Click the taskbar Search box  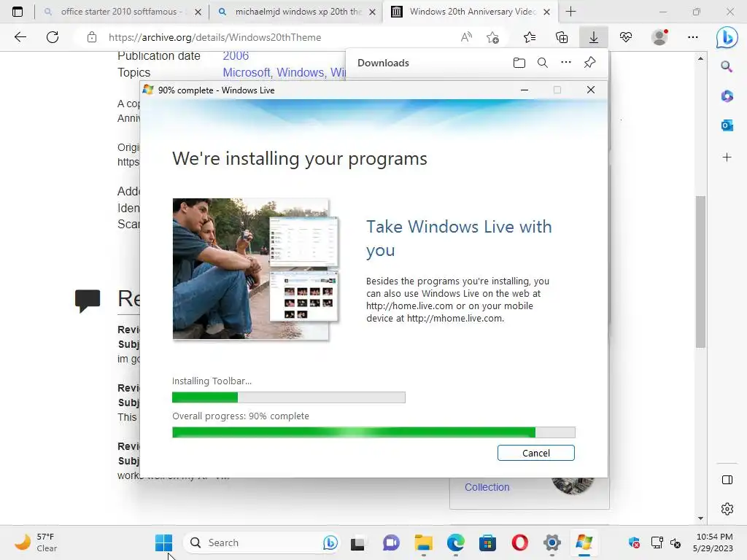point(261,542)
